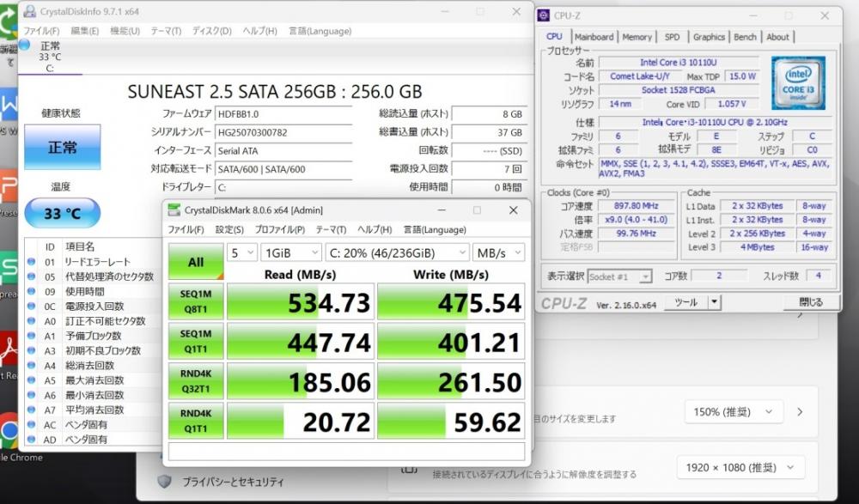Click the privacy shield icon in Settings

164,482
